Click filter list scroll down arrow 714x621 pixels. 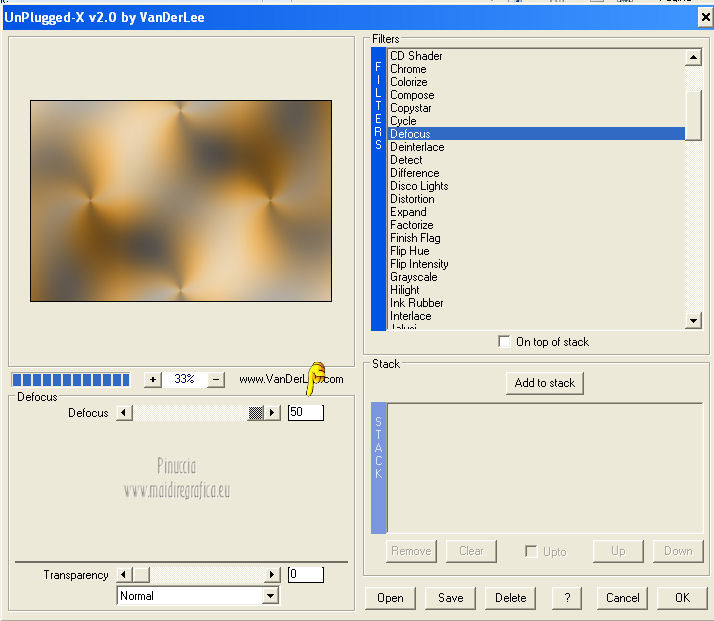[x=693, y=321]
